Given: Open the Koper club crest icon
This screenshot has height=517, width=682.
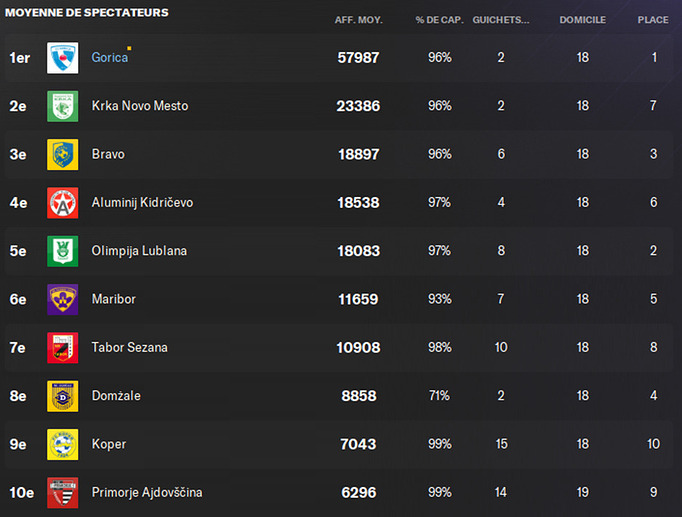Looking at the screenshot, I should point(63,444).
